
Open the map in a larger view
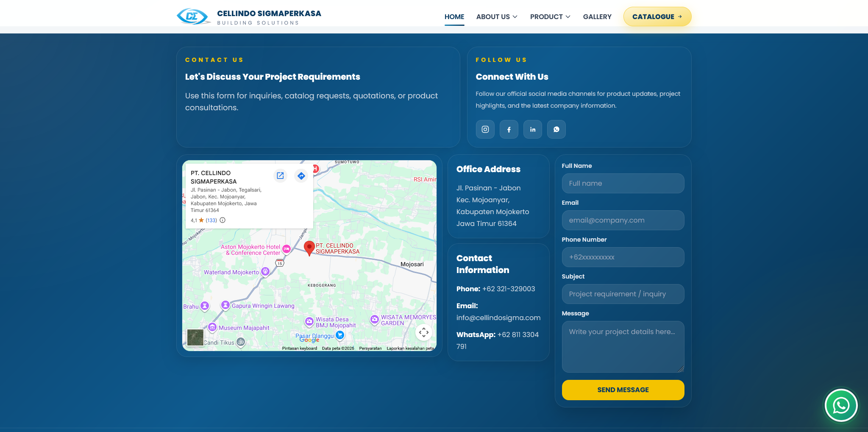(280, 176)
